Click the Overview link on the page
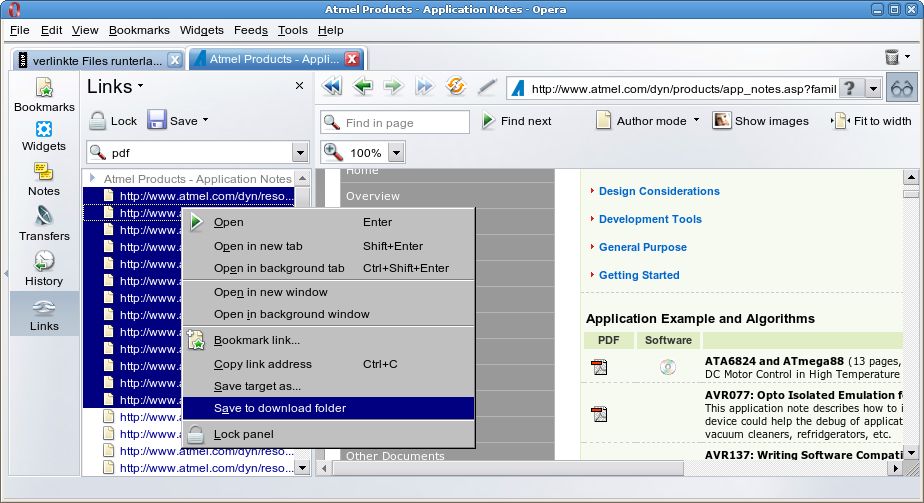The width and height of the screenshot is (924, 503). [372, 196]
